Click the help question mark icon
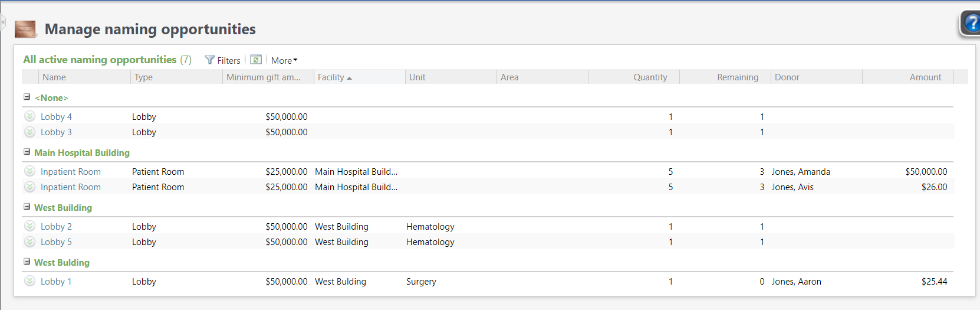The width and height of the screenshot is (980, 310). 971,24
